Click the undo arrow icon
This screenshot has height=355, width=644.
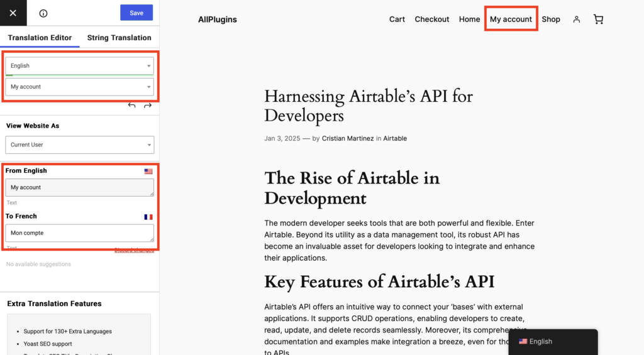coord(131,106)
